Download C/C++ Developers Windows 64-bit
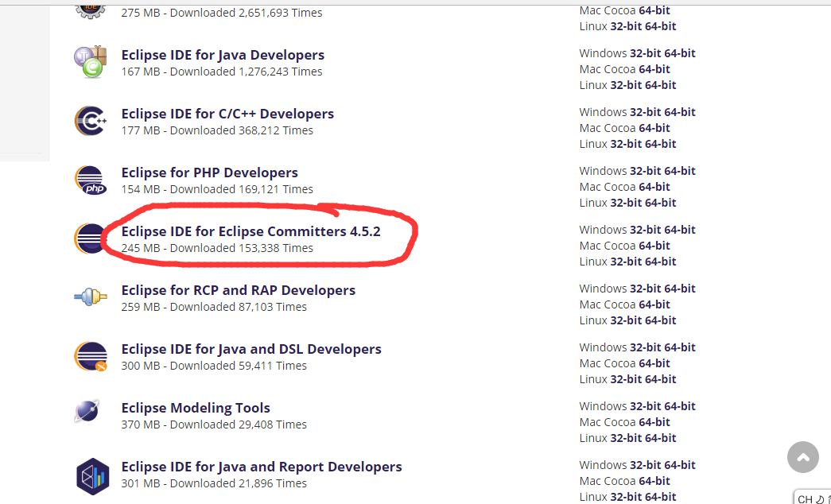 pos(679,112)
